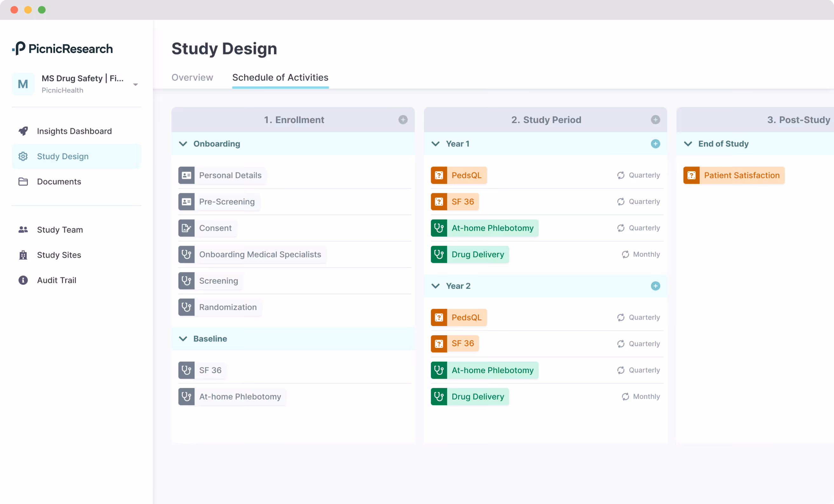Open the MS Drug Safety study dropdown
Screen dimensions: 834x504
(x=135, y=84)
